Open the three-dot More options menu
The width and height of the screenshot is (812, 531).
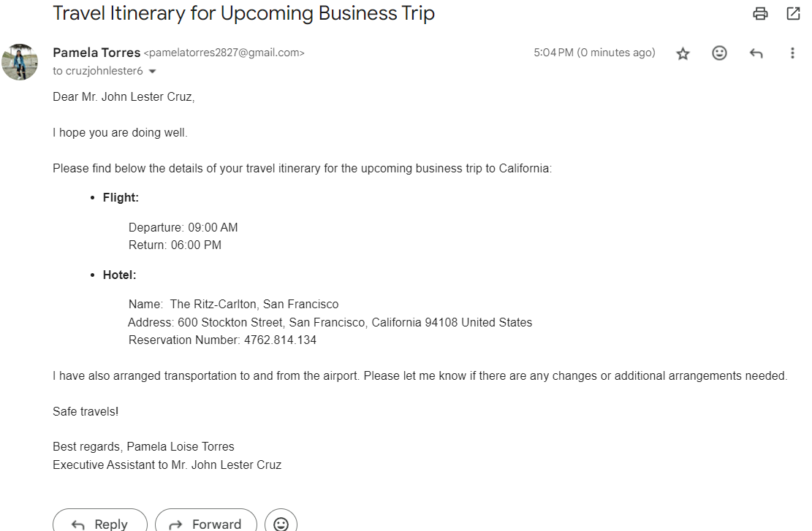pos(792,53)
